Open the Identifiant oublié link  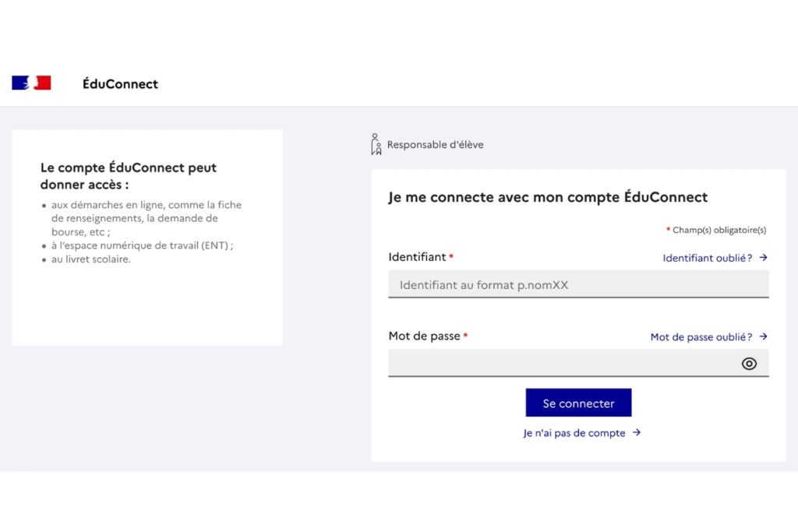point(708,258)
